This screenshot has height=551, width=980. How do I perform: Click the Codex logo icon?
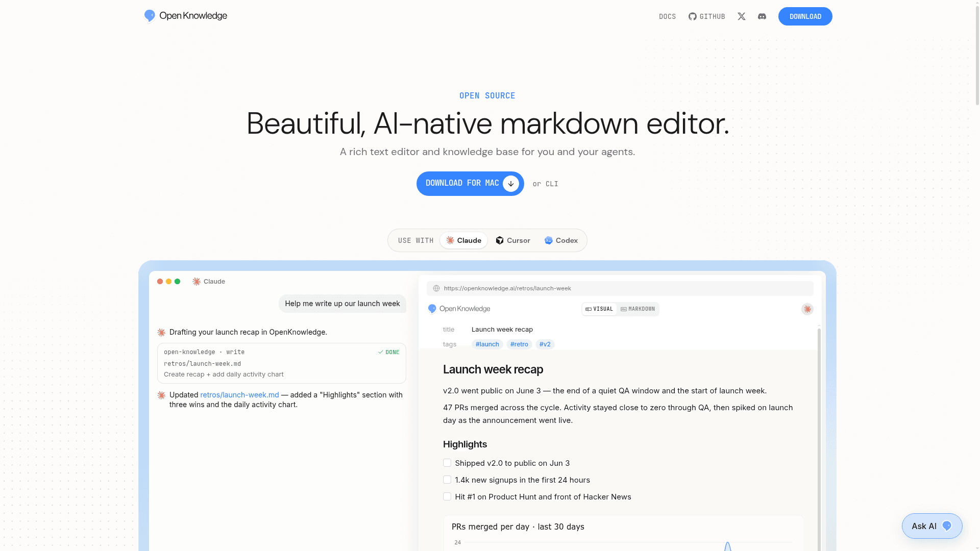click(549, 240)
